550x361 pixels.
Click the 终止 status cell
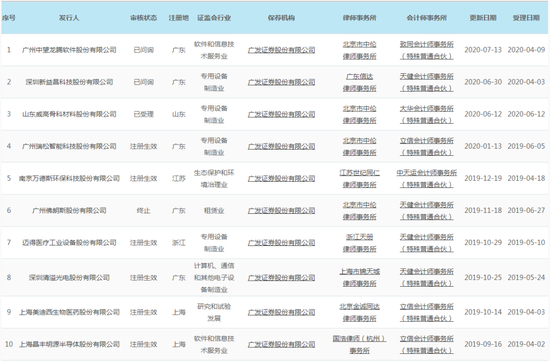click(x=143, y=210)
